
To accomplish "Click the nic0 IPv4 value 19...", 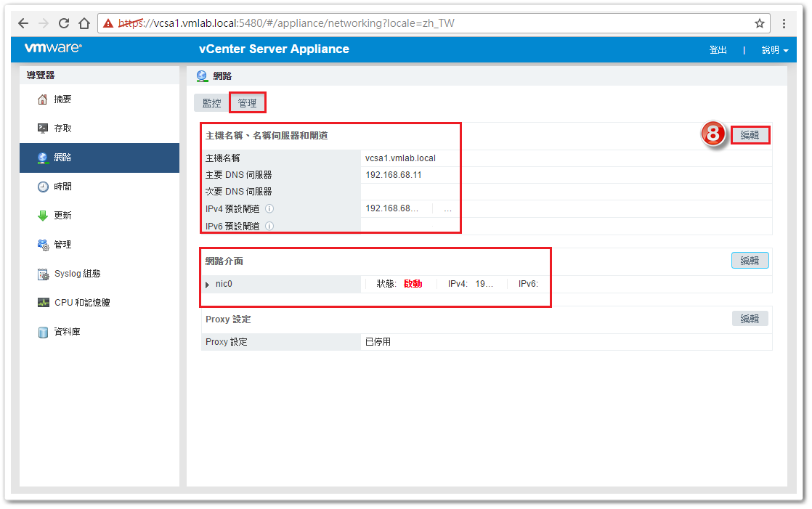I will [484, 284].
